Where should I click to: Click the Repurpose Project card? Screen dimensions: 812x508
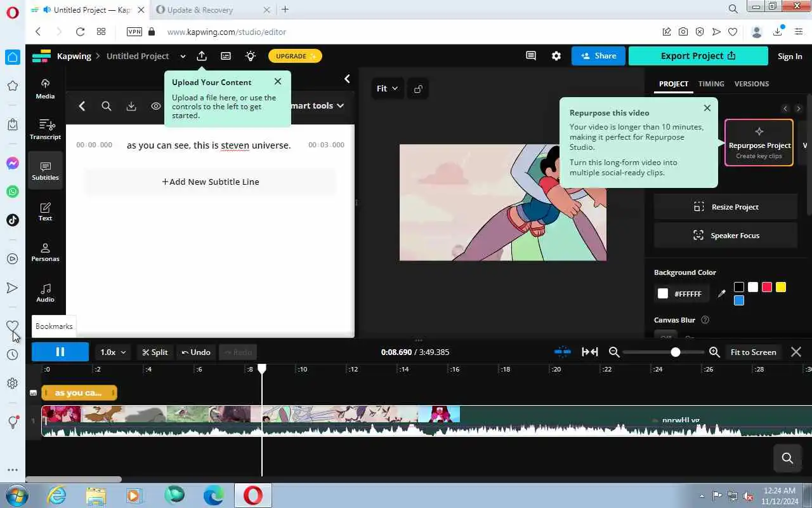point(759,143)
